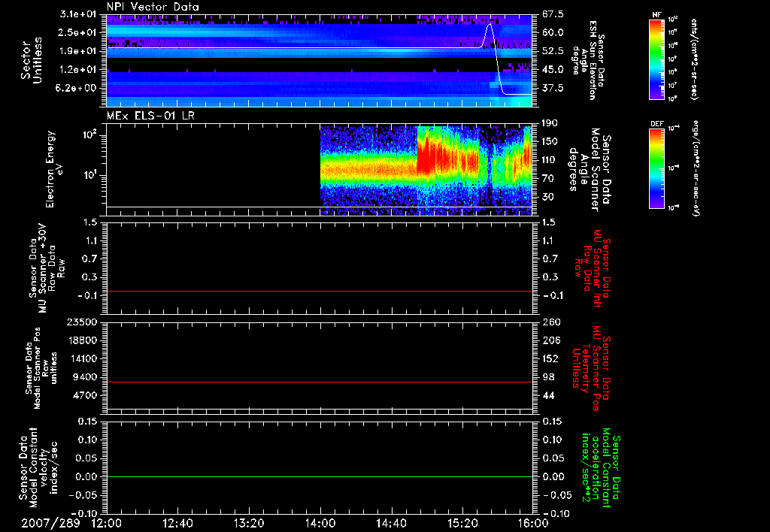The image size is (770, 532).
Task: Click the 190 scanner angle axis value
Action: coord(550,123)
